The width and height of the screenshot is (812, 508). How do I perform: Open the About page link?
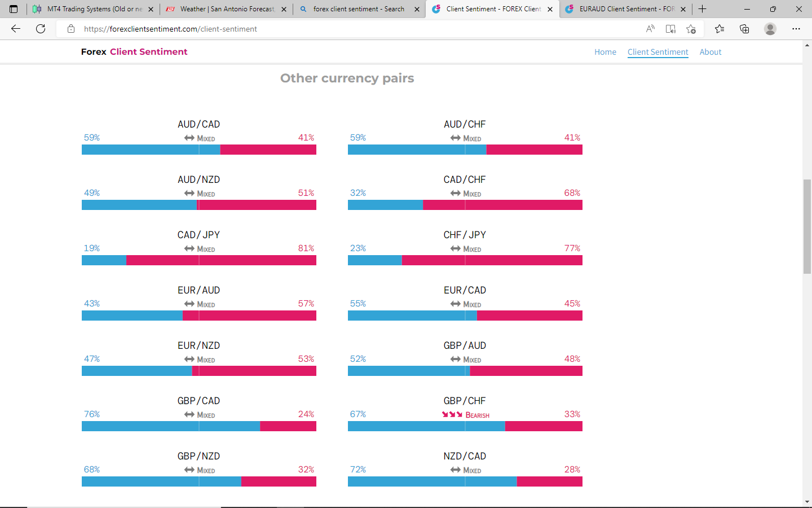click(710, 52)
